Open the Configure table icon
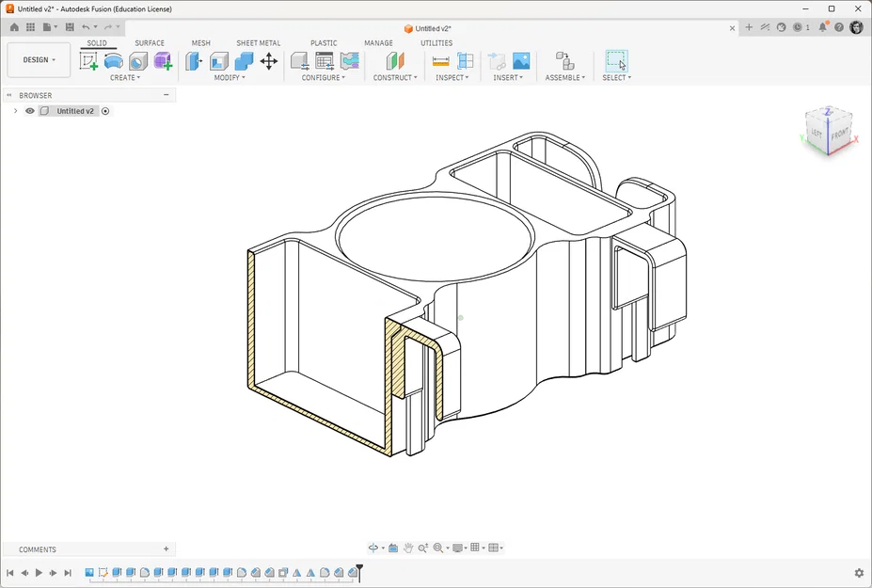Image resolution: width=872 pixels, height=588 pixels. tap(325, 60)
